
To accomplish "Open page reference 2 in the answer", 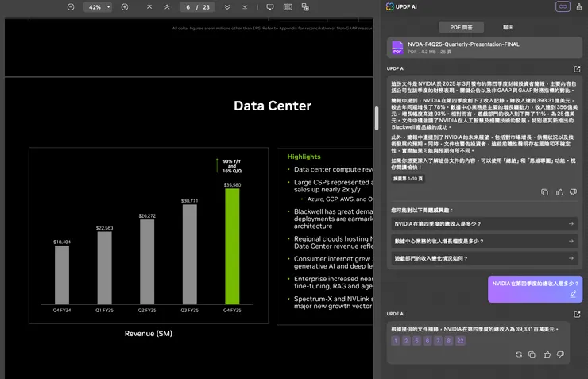I will [406, 341].
